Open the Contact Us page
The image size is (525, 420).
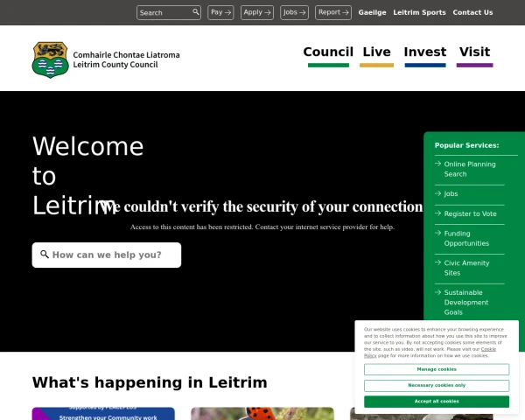(x=472, y=12)
